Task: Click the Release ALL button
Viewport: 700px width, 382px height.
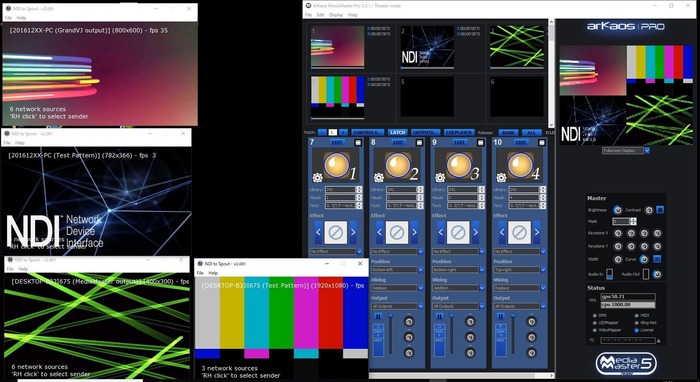Action: (x=531, y=133)
